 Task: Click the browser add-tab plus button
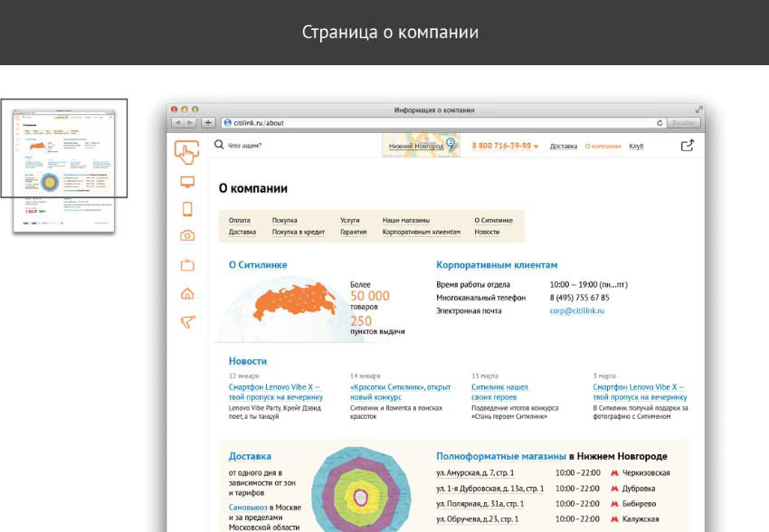(x=209, y=122)
